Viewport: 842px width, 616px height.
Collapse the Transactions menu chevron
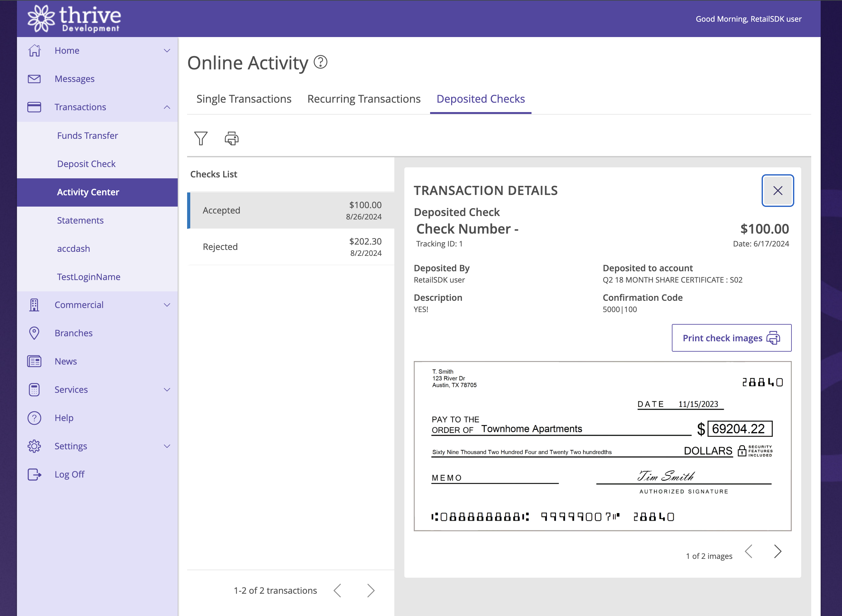pyautogui.click(x=167, y=107)
